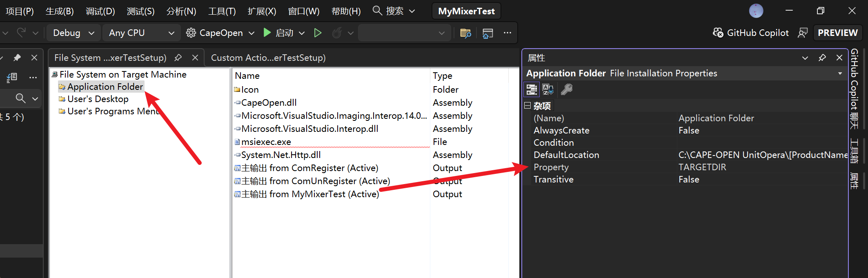
Task: Open Properties object selector dropdown
Action: (x=840, y=73)
